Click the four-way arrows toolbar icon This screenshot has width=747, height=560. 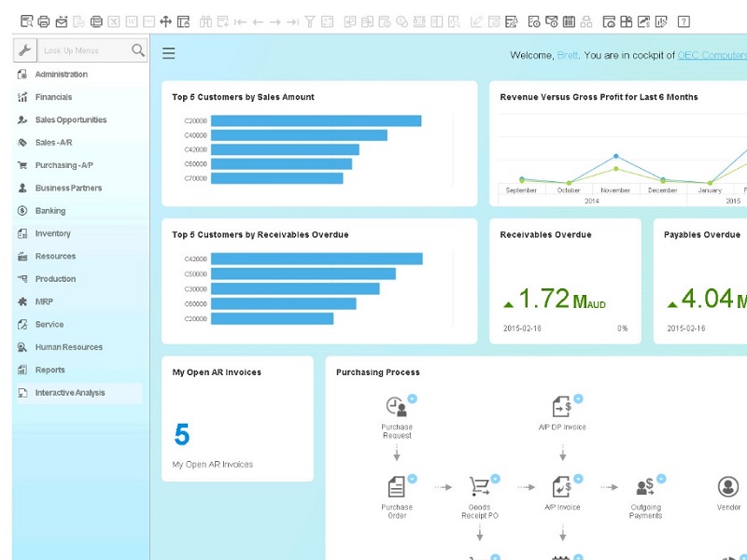click(x=166, y=21)
